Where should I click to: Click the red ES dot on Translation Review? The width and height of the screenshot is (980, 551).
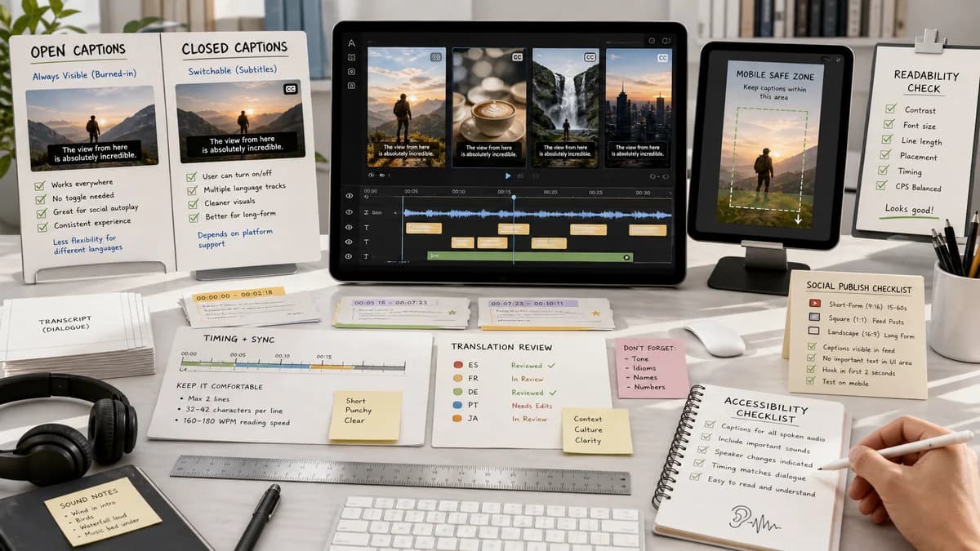tap(457, 366)
